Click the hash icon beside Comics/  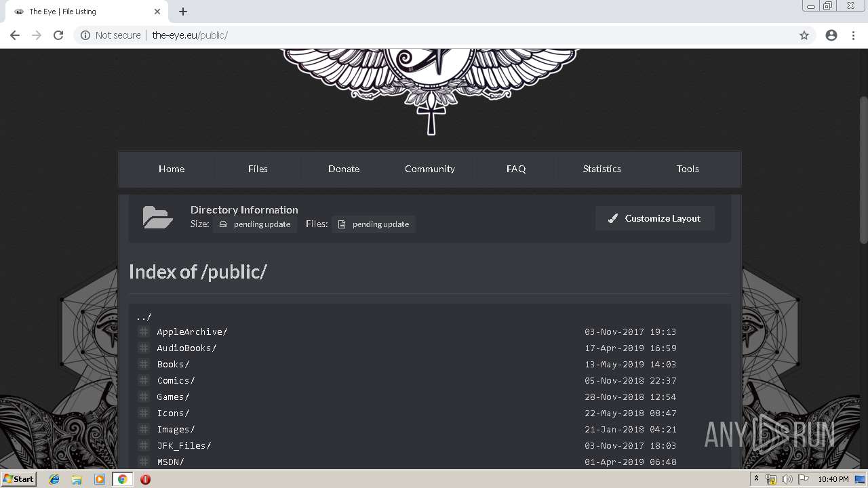tap(144, 380)
